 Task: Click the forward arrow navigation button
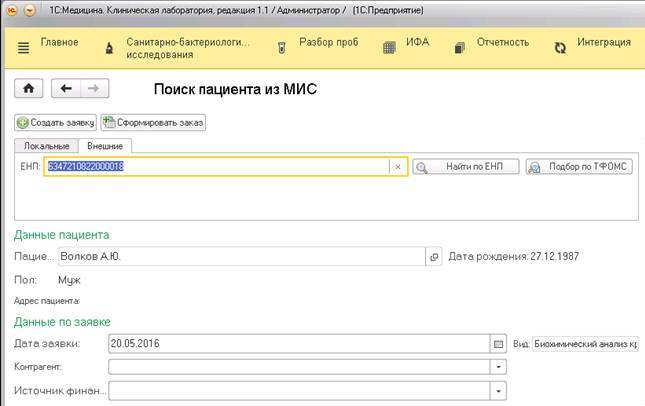coord(92,88)
